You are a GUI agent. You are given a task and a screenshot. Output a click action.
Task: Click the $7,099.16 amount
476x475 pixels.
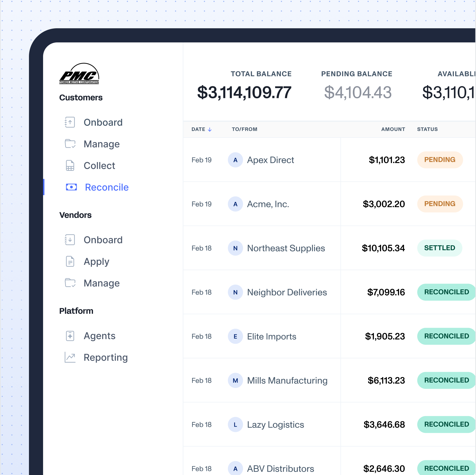tap(386, 292)
